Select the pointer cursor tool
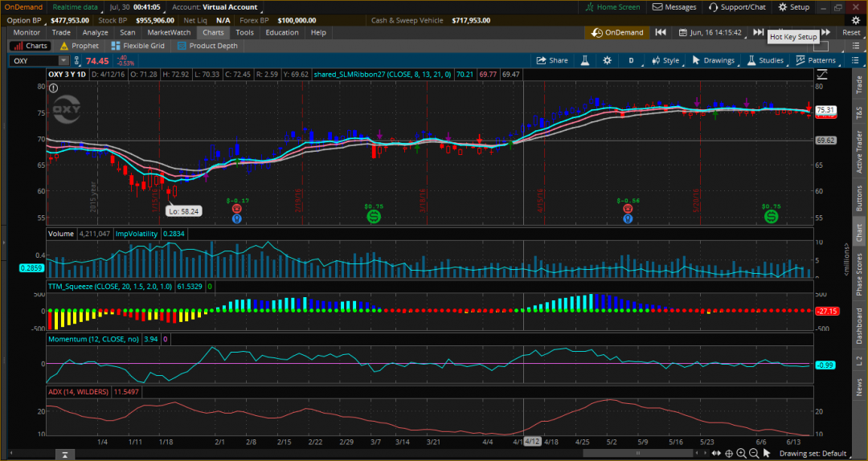This screenshot has width=868, height=461. pyautogui.click(x=766, y=453)
